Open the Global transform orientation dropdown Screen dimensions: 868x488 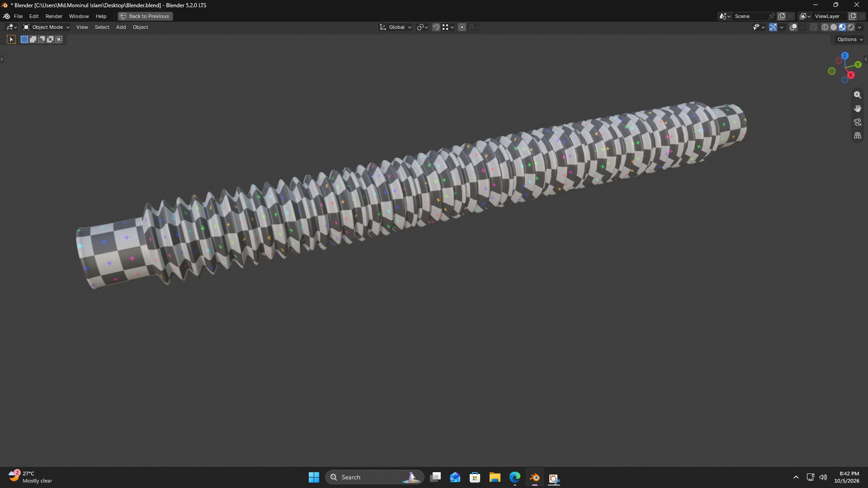point(395,28)
